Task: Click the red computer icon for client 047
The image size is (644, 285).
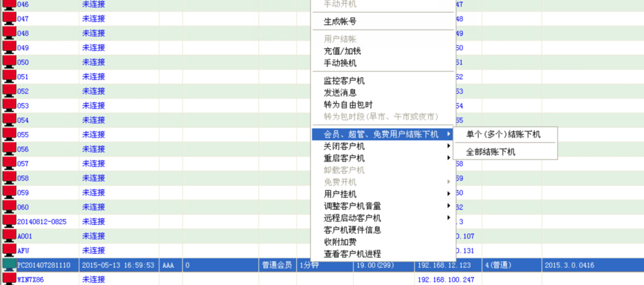Action: coord(9,19)
